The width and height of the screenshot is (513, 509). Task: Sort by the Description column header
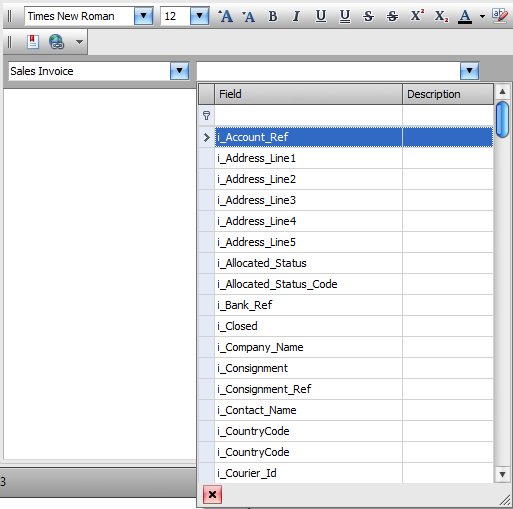pos(448,94)
